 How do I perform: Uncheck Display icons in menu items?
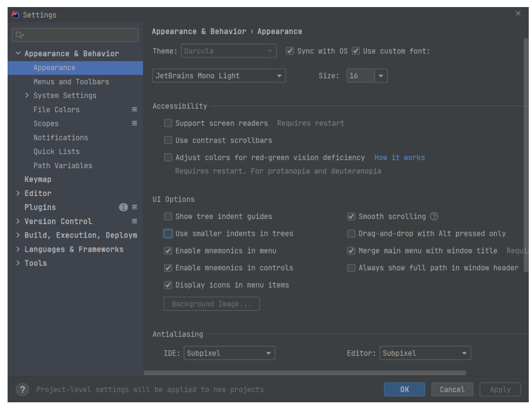click(168, 285)
